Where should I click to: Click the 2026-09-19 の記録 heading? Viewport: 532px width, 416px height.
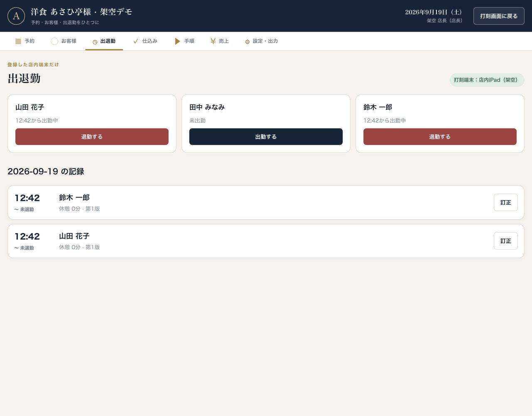click(x=46, y=171)
